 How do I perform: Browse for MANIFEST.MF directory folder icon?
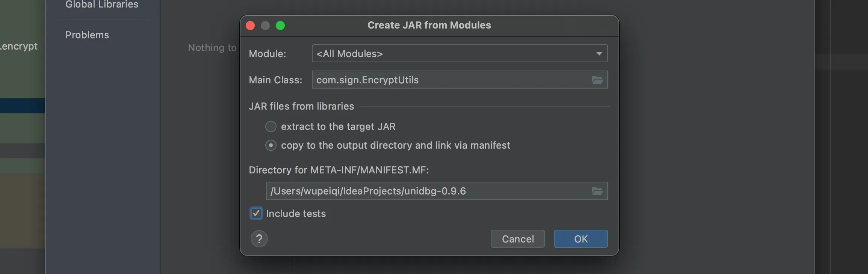(x=597, y=191)
